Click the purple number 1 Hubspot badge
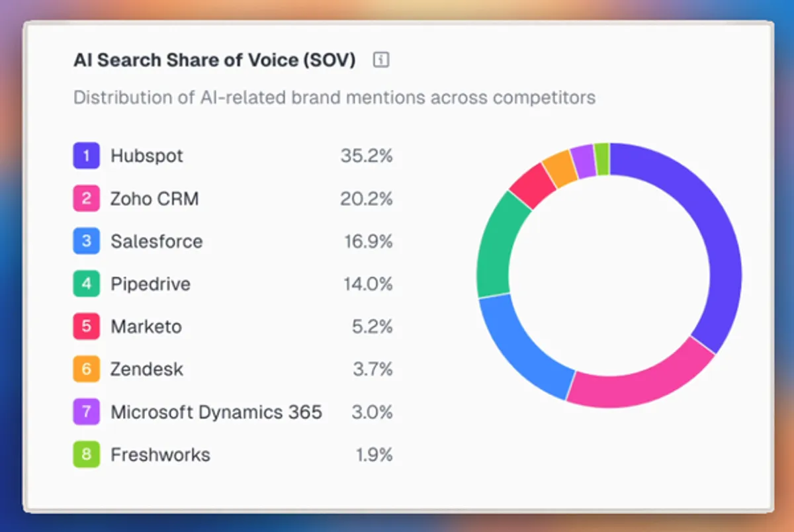 (x=86, y=156)
